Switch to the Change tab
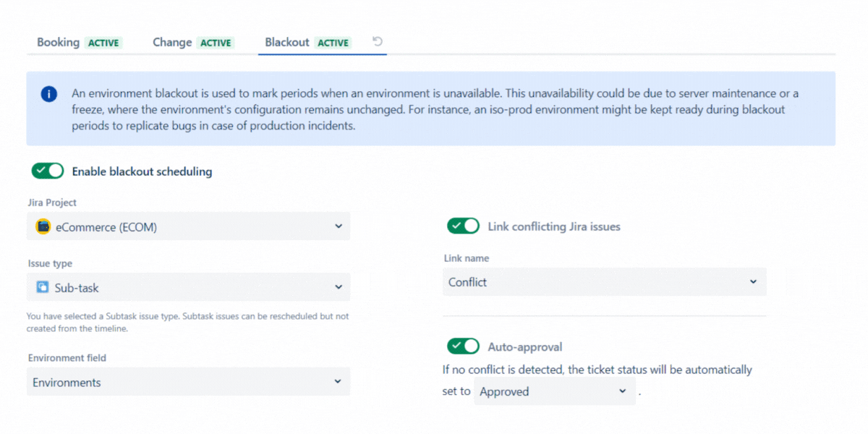 coord(171,42)
